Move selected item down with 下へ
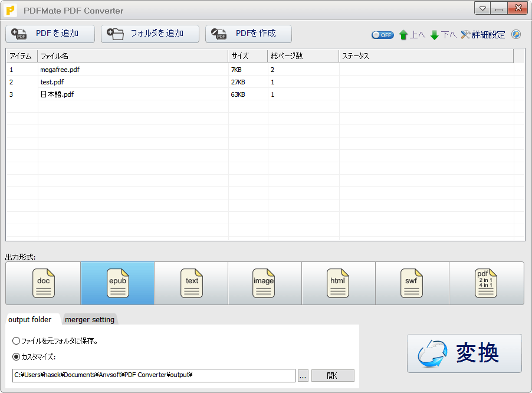The image size is (532, 393). tap(443, 35)
